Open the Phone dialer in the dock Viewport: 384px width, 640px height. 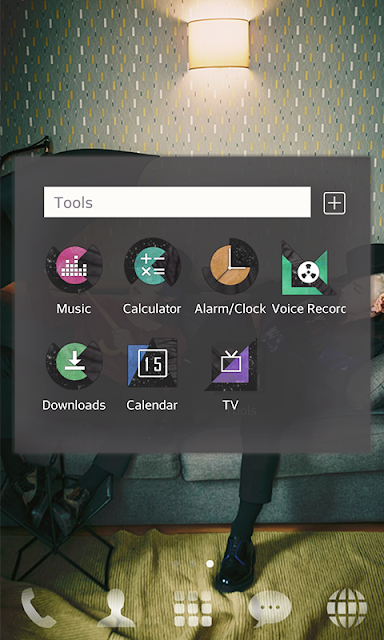tap(38, 607)
